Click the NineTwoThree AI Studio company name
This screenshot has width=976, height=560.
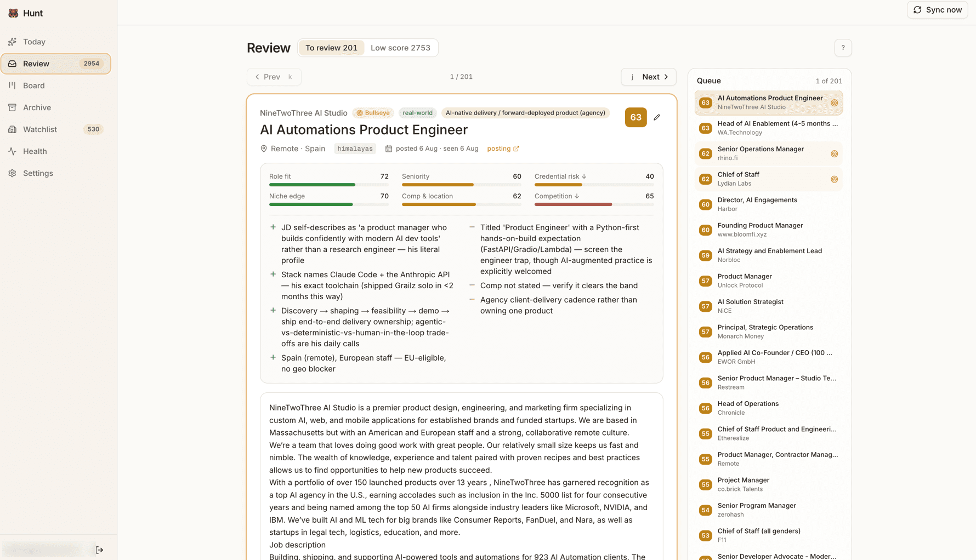[x=304, y=113]
